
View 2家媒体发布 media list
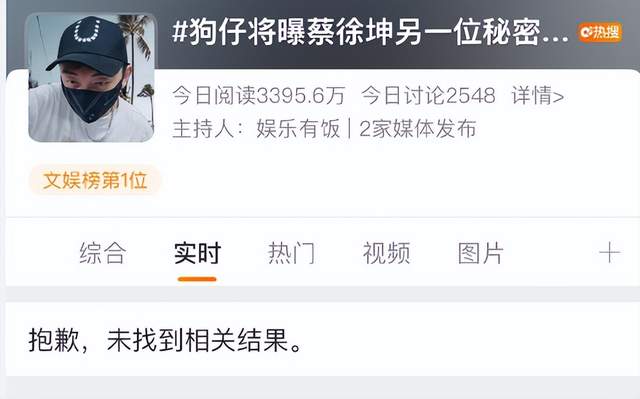[418, 129]
